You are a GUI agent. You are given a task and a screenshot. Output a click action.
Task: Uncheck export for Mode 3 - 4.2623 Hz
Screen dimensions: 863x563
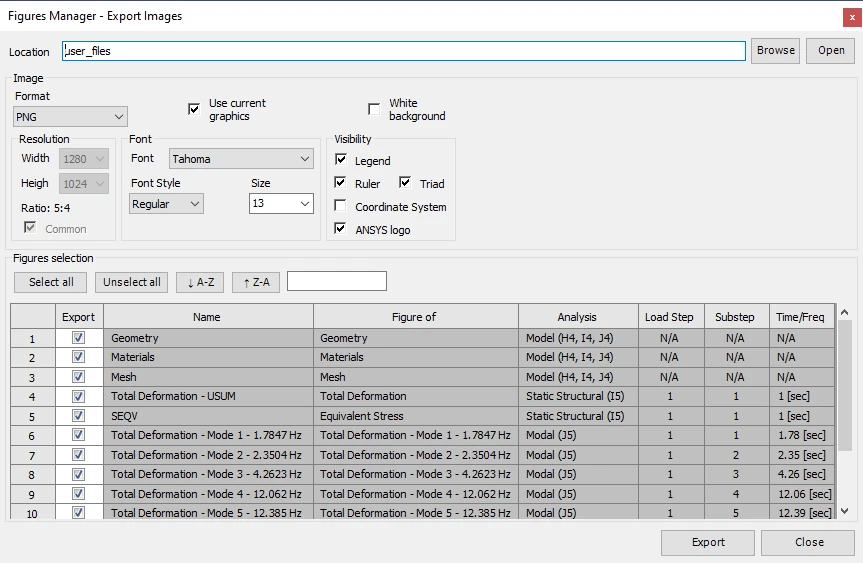coord(79,474)
